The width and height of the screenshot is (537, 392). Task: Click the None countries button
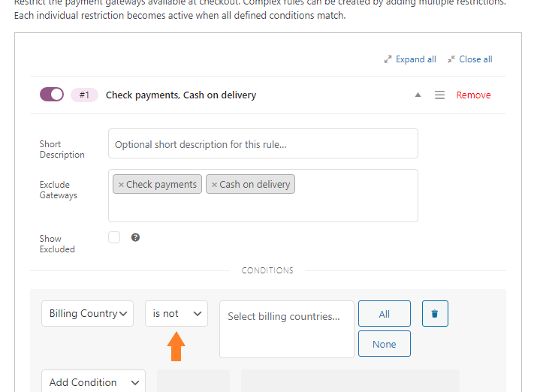[x=385, y=344]
